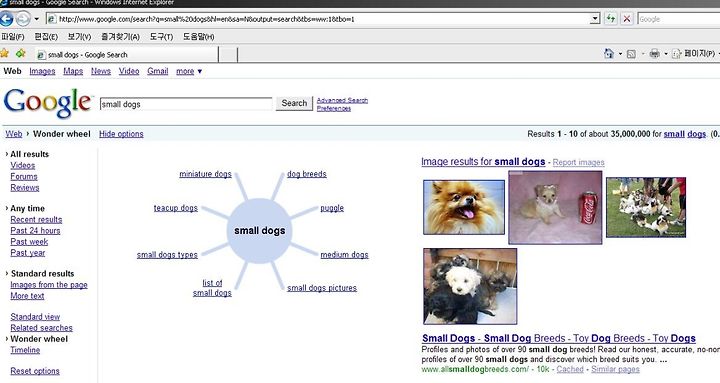Click the Search button
This screenshot has height=383, width=720.
[294, 103]
